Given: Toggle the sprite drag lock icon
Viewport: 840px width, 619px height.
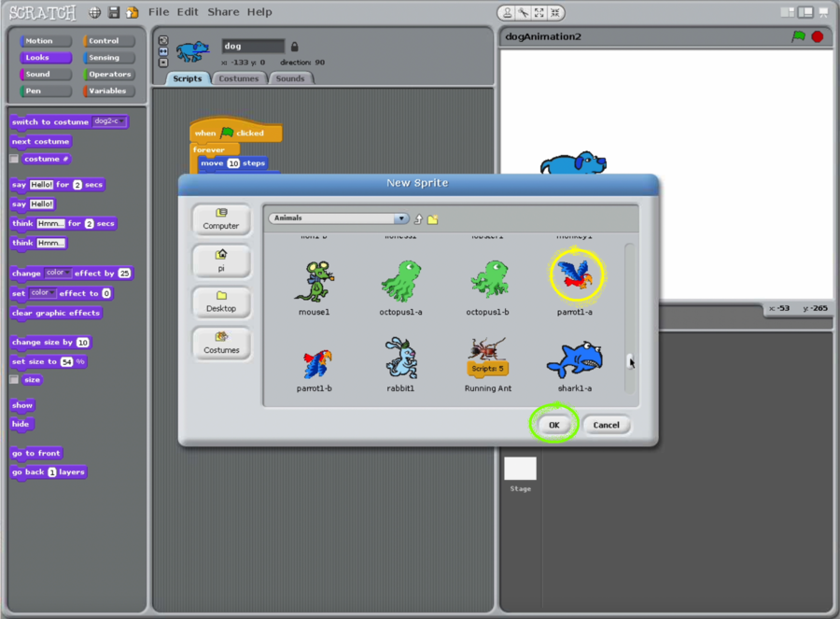Looking at the screenshot, I should point(295,47).
